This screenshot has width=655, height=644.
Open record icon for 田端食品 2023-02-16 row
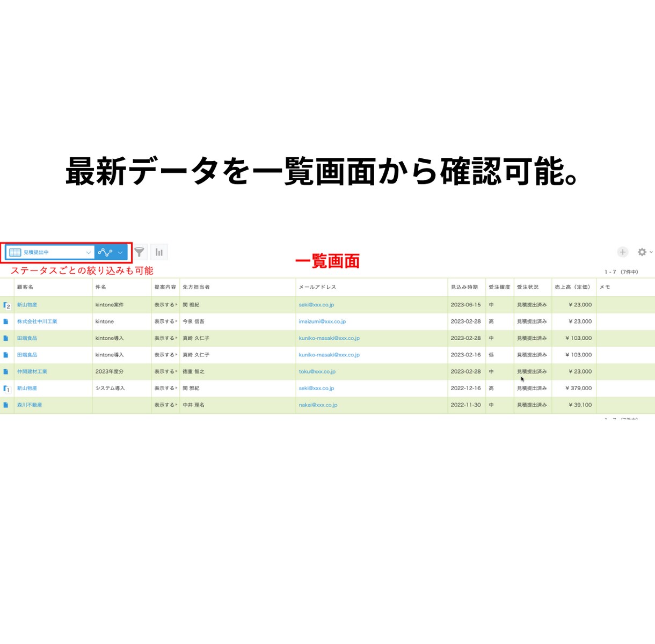tap(6, 355)
